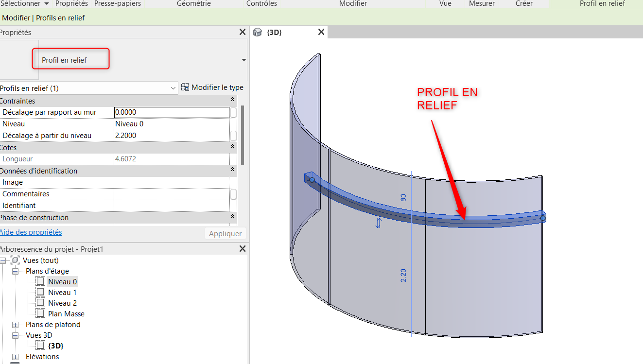Select Plan Masse in the project browser

(x=66, y=313)
